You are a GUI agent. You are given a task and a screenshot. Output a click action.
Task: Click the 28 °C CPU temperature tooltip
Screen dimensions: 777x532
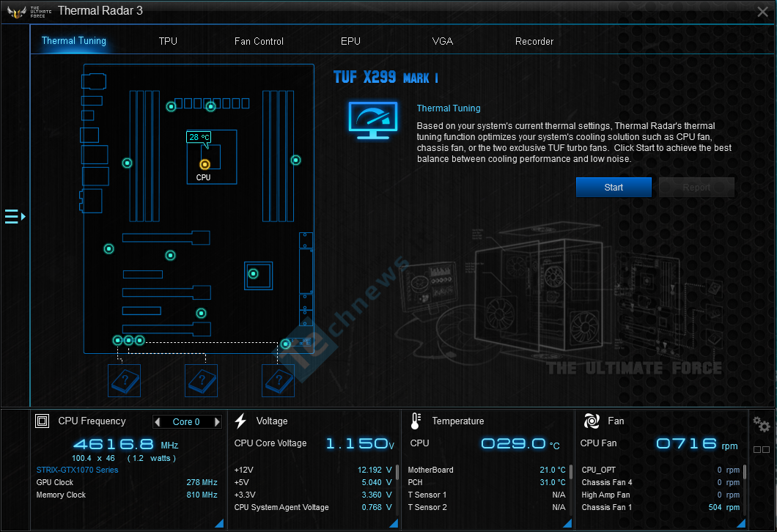point(198,137)
